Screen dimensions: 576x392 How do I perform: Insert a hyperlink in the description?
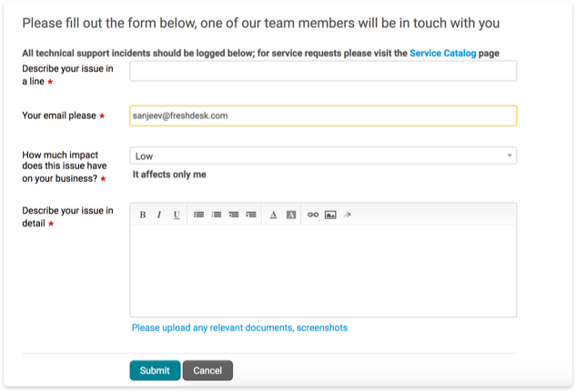(x=313, y=215)
